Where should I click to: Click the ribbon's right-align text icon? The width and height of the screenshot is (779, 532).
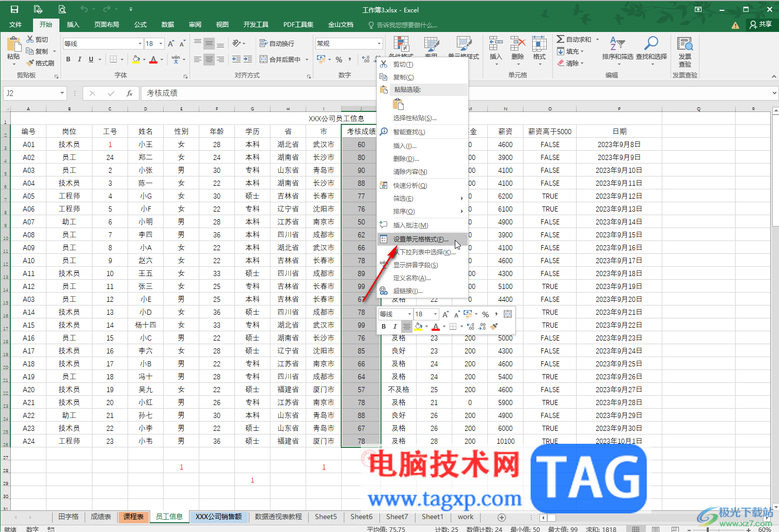click(x=220, y=59)
